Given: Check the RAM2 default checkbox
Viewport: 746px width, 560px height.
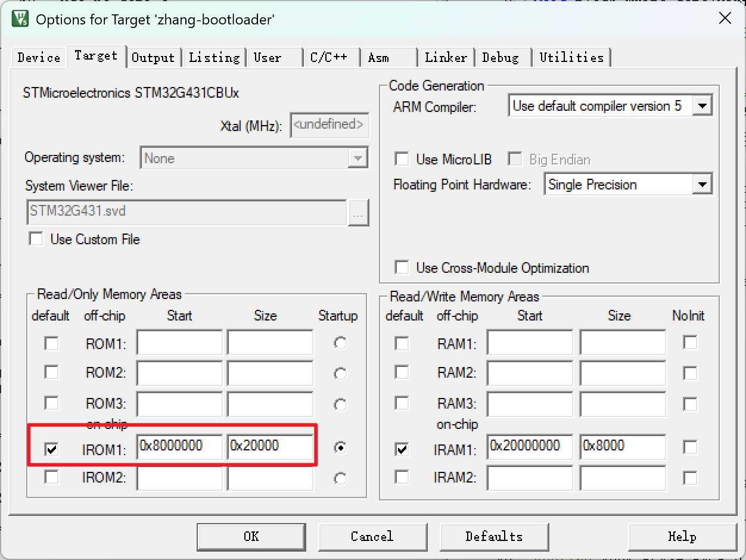Looking at the screenshot, I should [x=402, y=372].
